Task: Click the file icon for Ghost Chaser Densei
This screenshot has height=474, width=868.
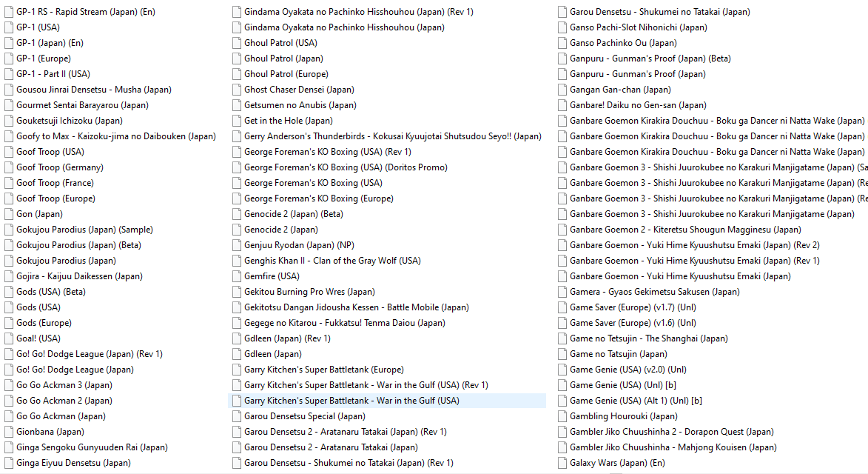Action: (x=237, y=90)
